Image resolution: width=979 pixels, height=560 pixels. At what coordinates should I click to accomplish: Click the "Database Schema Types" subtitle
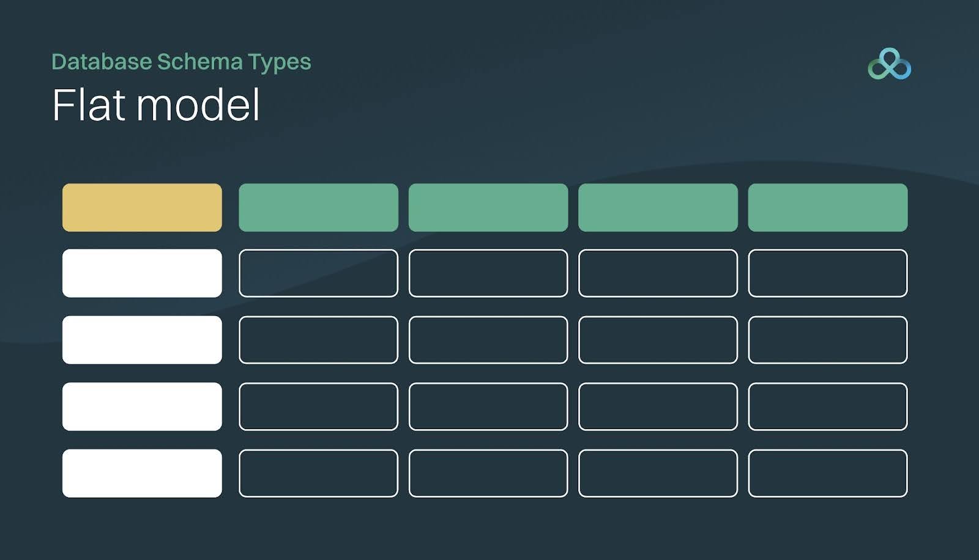coord(181,62)
